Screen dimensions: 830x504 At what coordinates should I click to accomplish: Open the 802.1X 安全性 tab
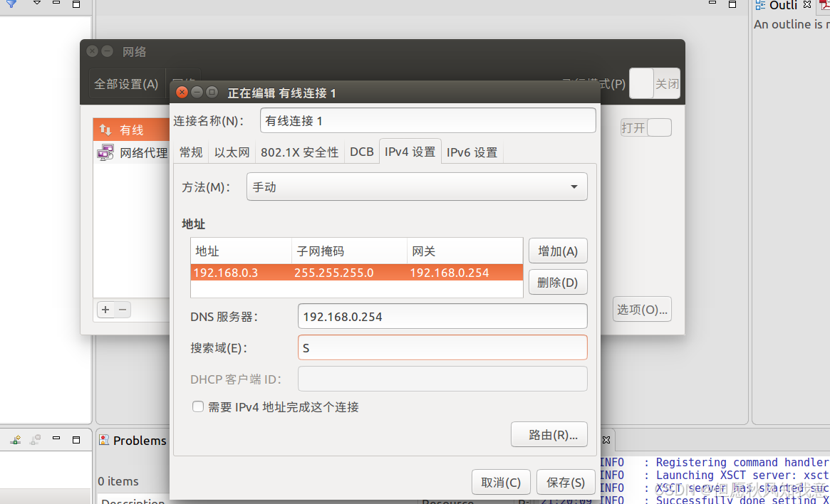pyautogui.click(x=299, y=152)
